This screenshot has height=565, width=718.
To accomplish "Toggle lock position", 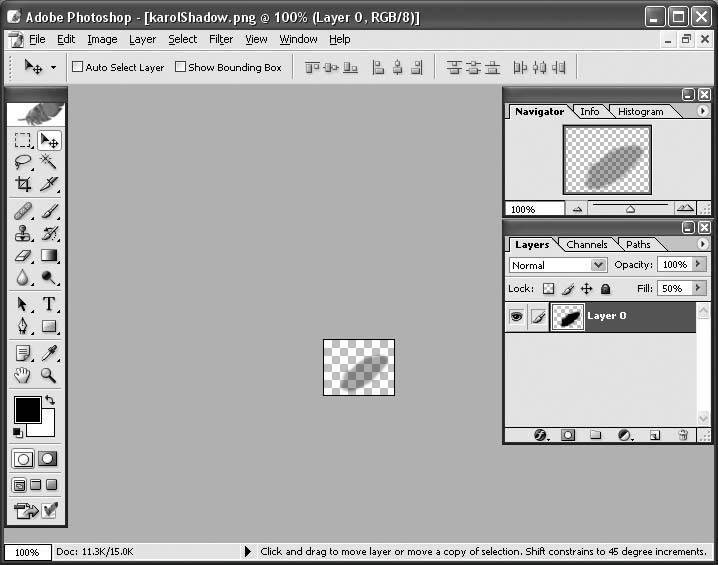I will click(587, 288).
